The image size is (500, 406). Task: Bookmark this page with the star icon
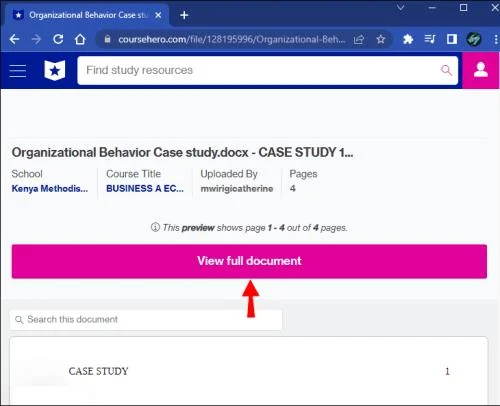381,39
